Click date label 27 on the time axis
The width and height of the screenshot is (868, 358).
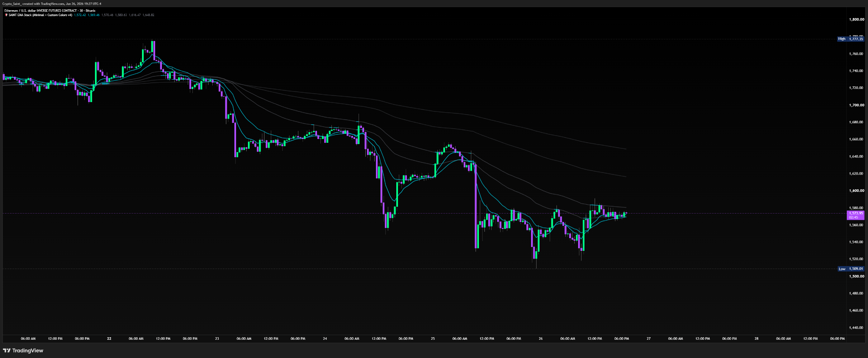point(648,339)
